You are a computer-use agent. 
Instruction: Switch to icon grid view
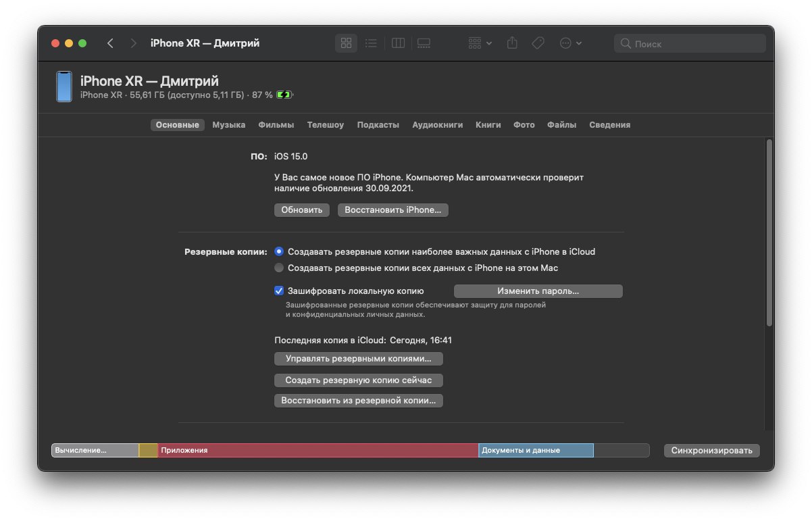(x=347, y=43)
